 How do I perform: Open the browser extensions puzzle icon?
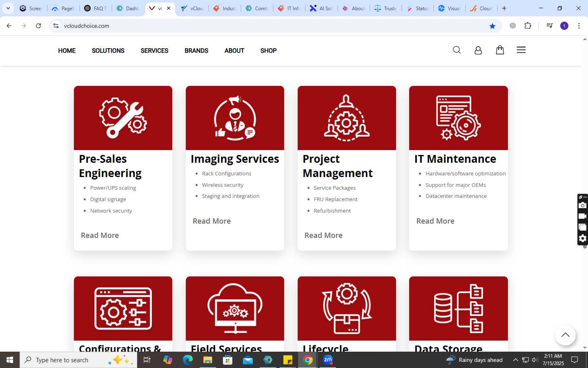point(528,26)
